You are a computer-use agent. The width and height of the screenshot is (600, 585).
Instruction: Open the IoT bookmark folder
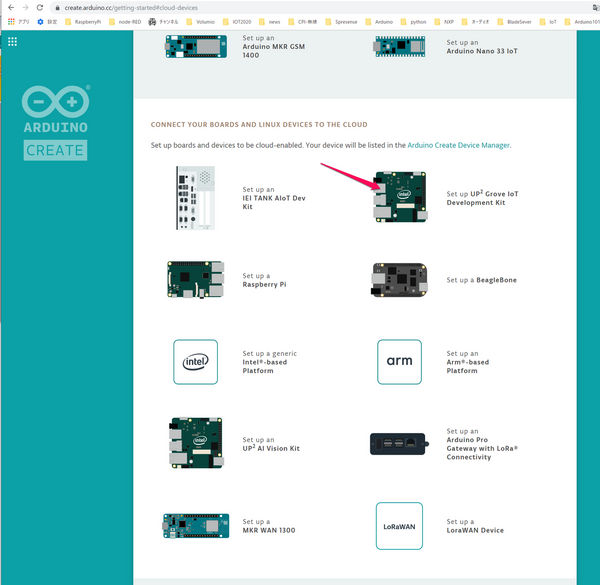pyautogui.click(x=548, y=22)
